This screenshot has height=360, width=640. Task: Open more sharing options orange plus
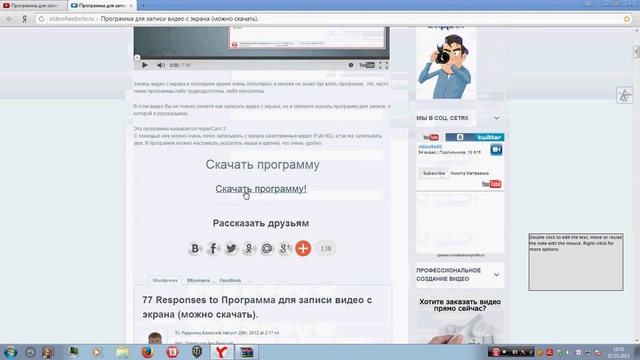pyautogui.click(x=303, y=248)
